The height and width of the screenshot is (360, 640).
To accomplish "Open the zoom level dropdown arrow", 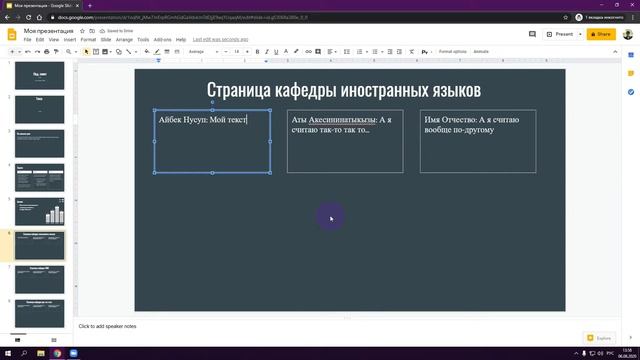I will coord(76,52).
